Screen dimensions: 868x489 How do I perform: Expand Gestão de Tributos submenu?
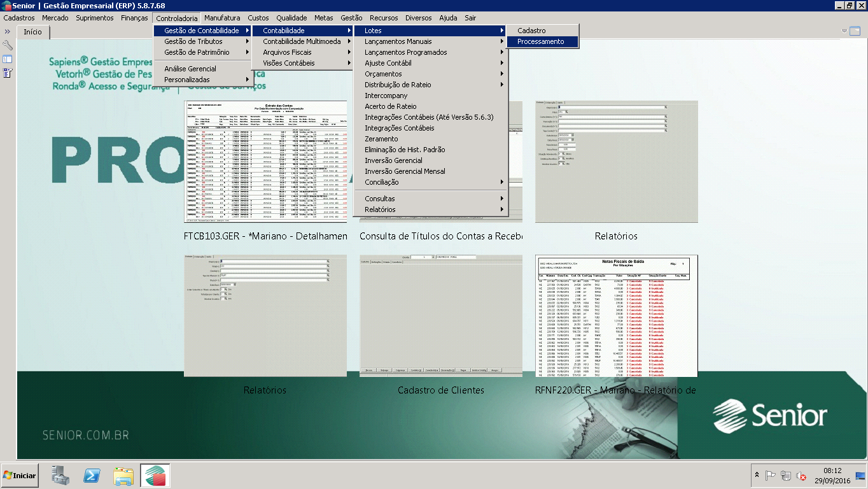202,41
